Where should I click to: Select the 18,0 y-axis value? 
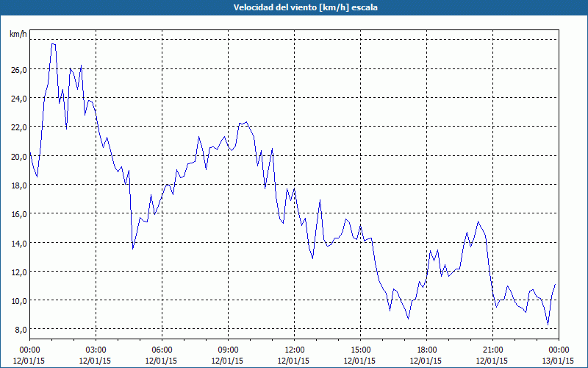19,185
